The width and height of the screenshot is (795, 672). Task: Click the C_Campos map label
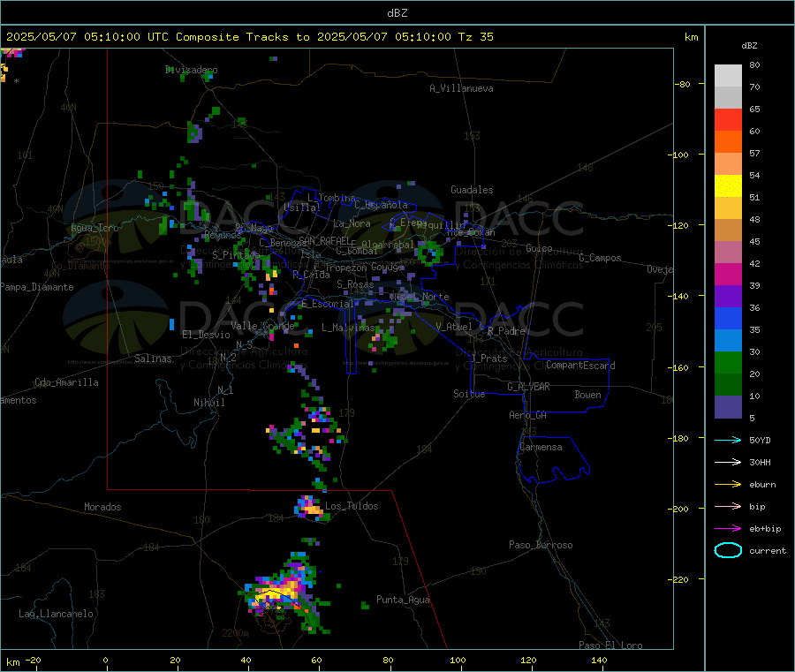tap(600, 258)
